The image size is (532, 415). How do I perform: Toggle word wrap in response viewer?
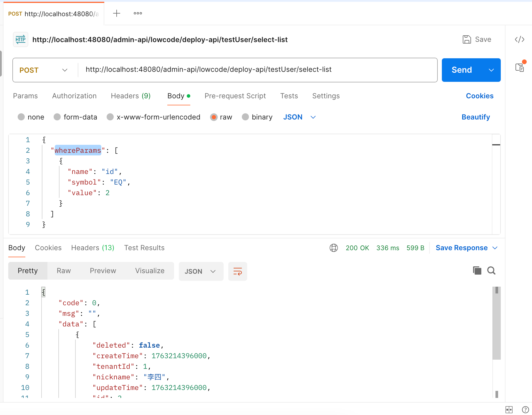[x=237, y=271]
